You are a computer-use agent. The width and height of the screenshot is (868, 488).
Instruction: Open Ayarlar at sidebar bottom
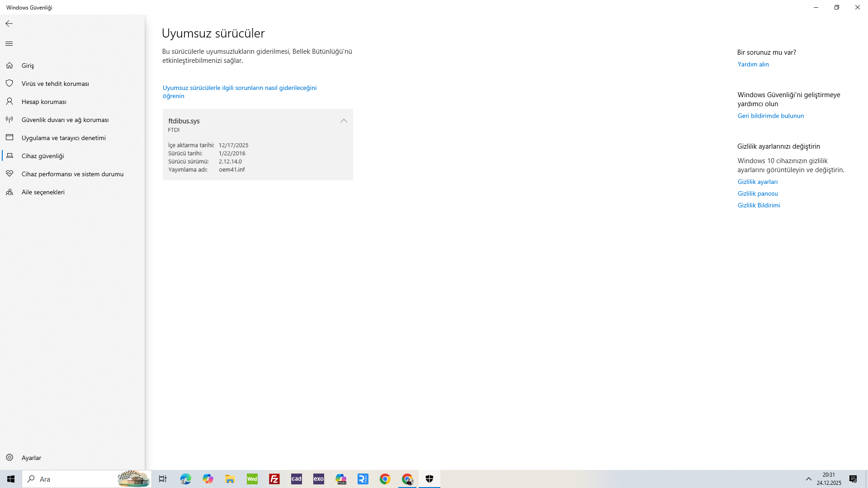coord(31,458)
